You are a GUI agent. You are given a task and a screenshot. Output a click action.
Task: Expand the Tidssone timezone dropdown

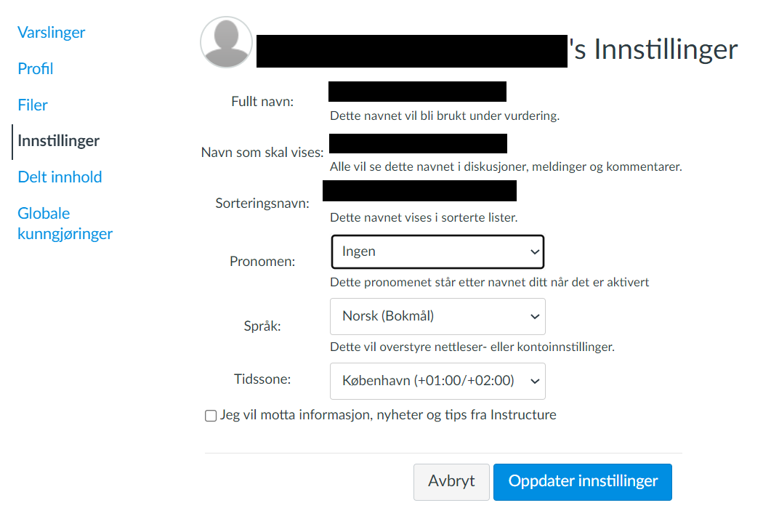click(x=437, y=381)
